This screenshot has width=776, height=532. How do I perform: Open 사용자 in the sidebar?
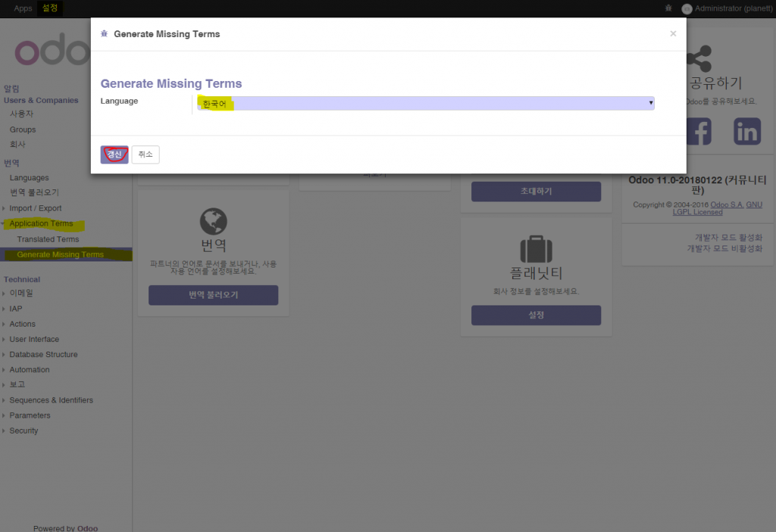click(22, 114)
